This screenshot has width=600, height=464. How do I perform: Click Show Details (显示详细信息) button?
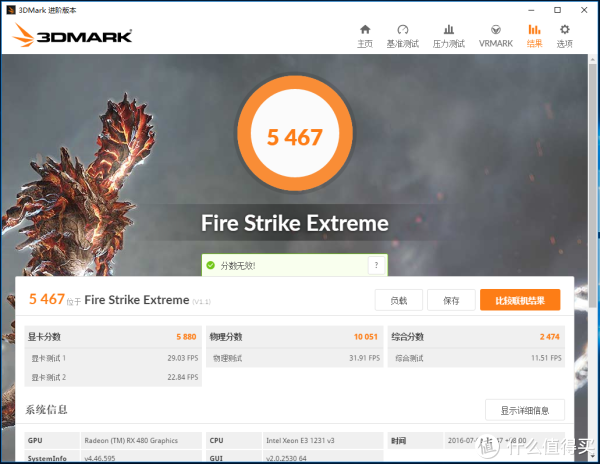525,410
